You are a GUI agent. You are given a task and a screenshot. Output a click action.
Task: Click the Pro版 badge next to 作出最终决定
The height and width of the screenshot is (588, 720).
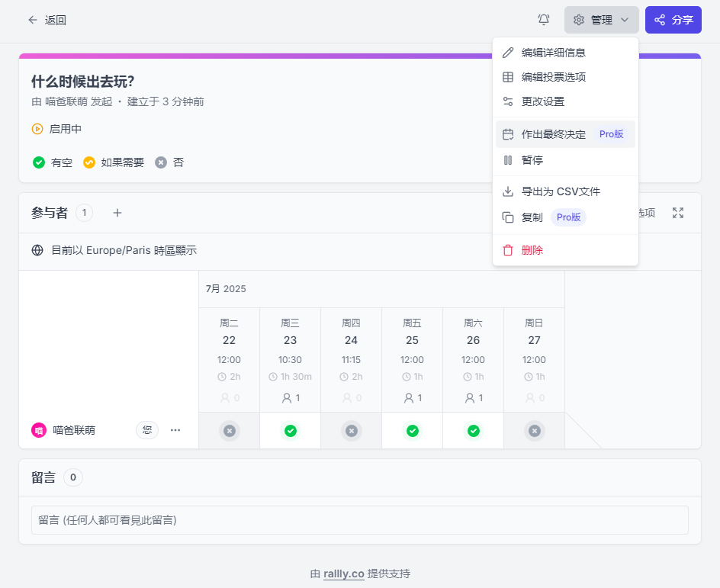(x=611, y=134)
